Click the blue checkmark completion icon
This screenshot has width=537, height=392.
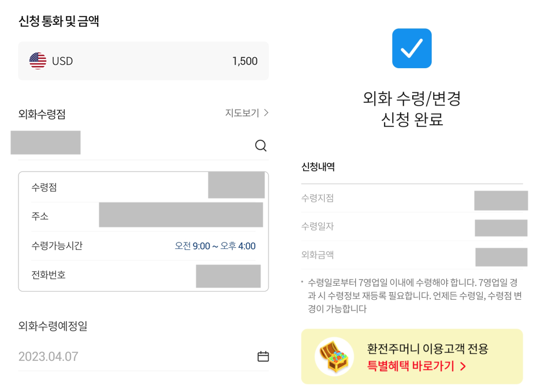coord(411,48)
